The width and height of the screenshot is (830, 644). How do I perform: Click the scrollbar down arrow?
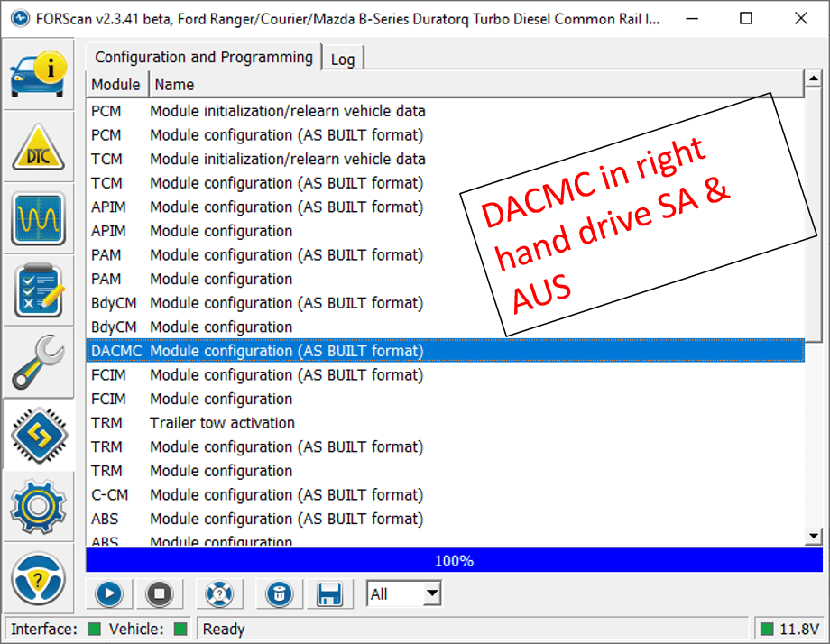click(813, 536)
